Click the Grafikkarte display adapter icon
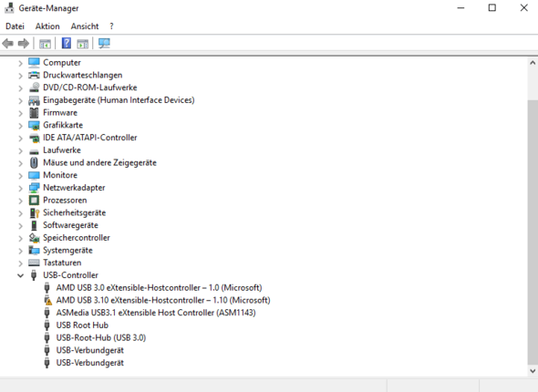The width and height of the screenshot is (538, 392). [x=34, y=125]
